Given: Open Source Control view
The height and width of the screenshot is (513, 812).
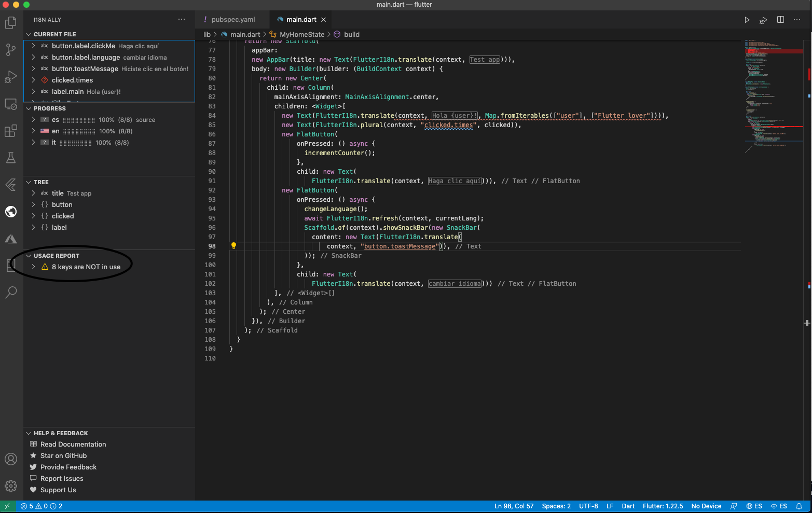Looking at the screenshot, I should [11, 50].
